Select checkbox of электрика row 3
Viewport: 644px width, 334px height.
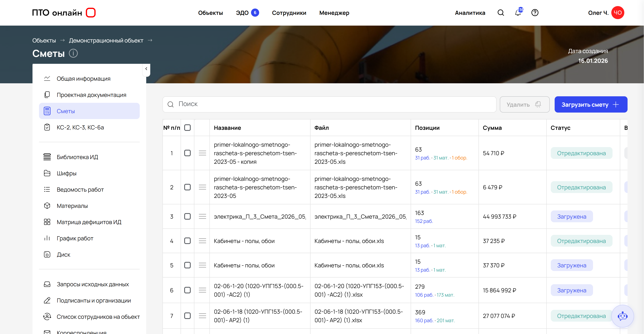(187, 216)
